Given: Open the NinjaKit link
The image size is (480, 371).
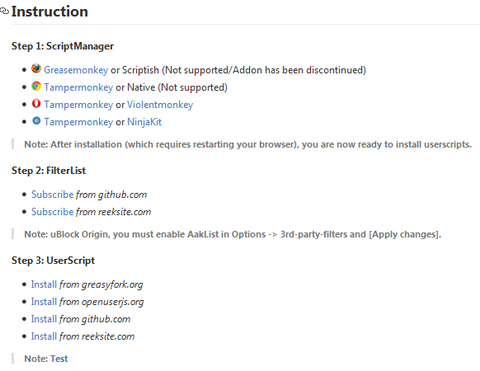Looking at the screenshot, I should (144, 122).
